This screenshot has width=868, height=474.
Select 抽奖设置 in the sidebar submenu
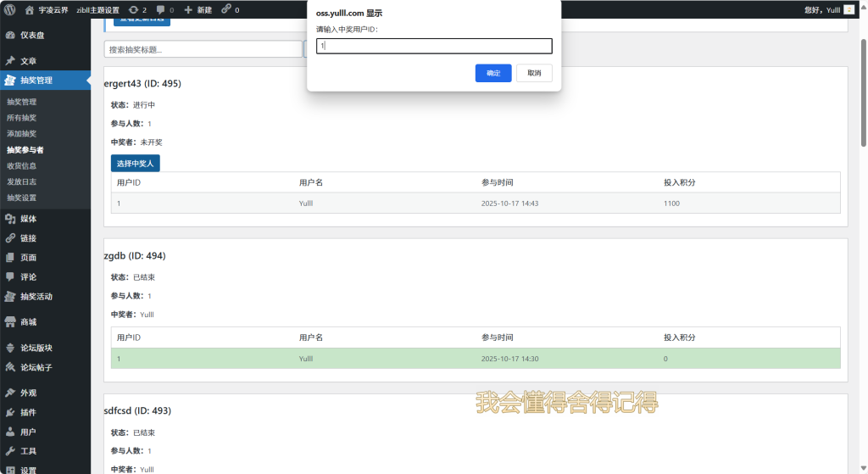coord(21,198)
